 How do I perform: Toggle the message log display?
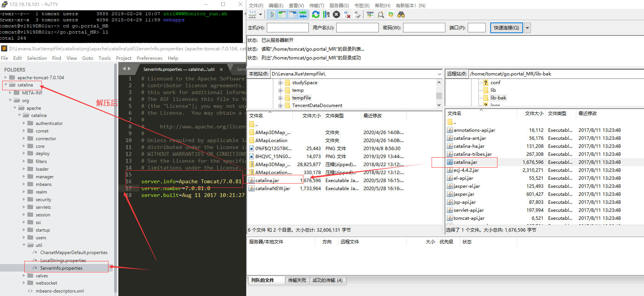pos(272,14)
